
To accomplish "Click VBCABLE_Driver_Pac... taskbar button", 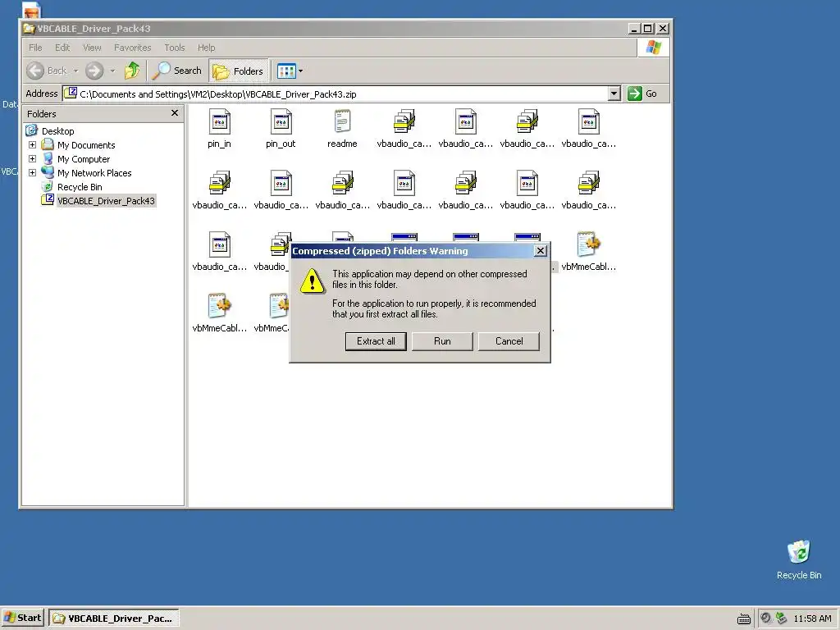I will 113,619.
